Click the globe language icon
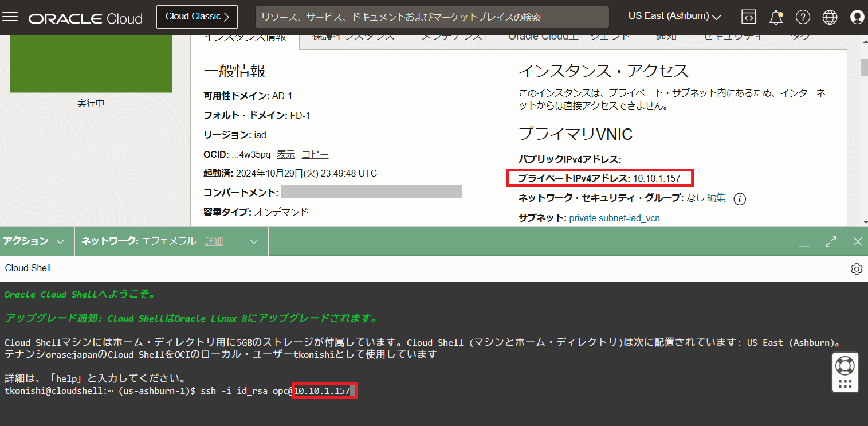The height and width of the screenshot is (426, 868). tap(830, 17)
